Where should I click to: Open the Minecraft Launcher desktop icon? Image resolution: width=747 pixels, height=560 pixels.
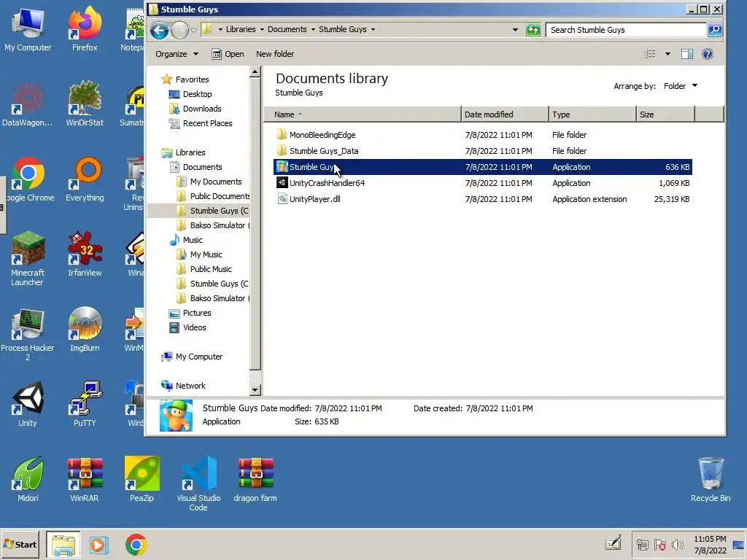pyautogui.click(x=28, y=259)
